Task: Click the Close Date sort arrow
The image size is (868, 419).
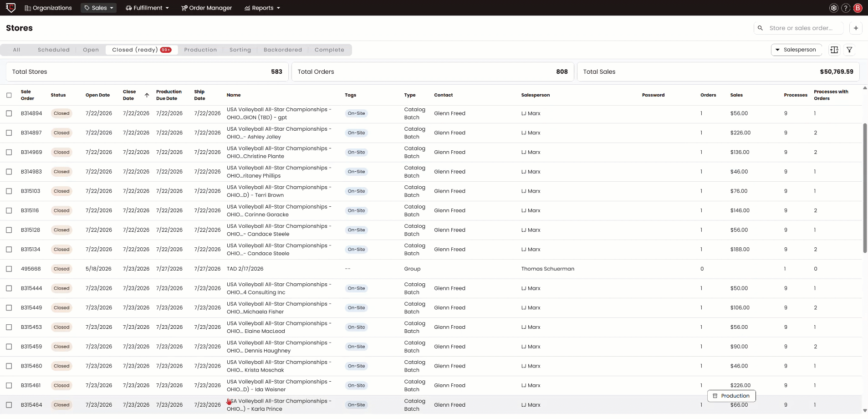Action: pos(147,95)
